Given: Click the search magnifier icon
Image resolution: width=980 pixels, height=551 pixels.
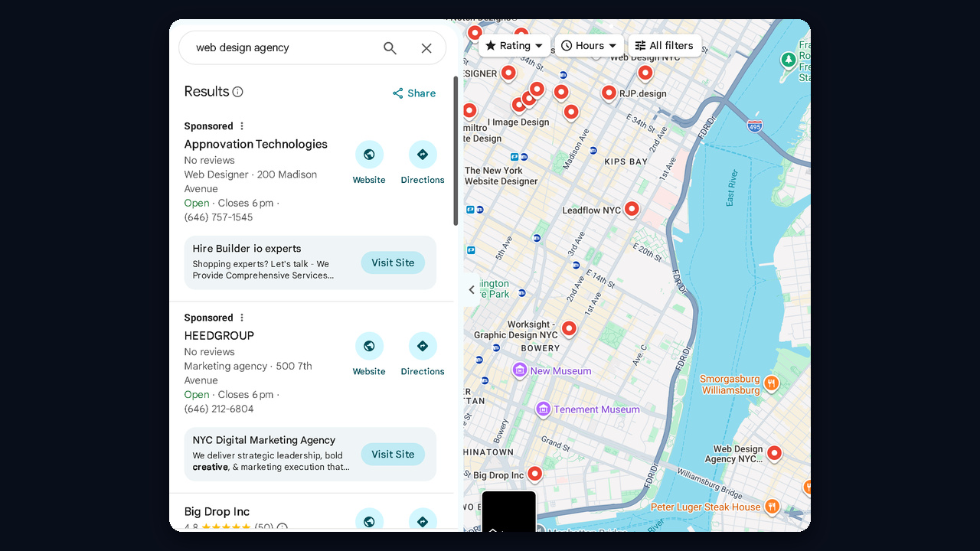Looking at the screenshot, I should (390, 48).
